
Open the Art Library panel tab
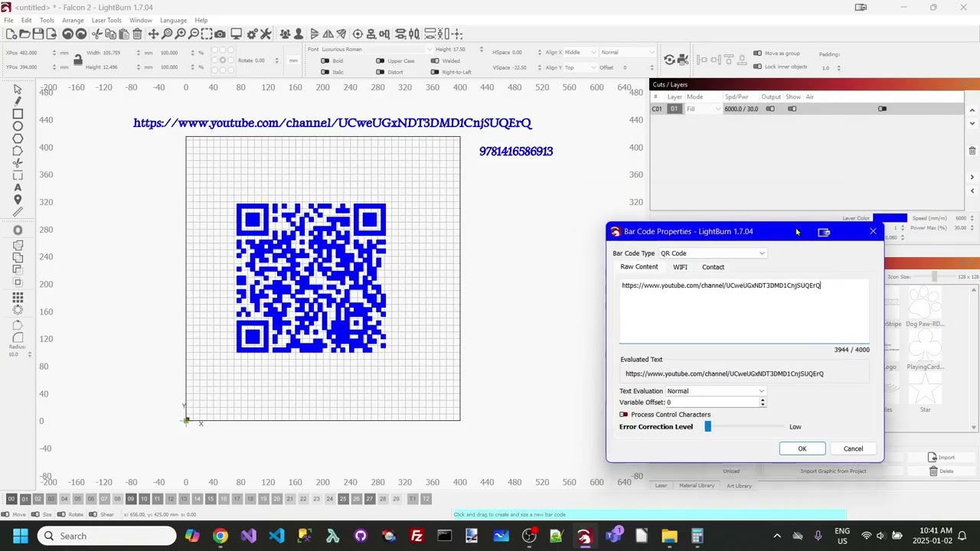(739, 485)
